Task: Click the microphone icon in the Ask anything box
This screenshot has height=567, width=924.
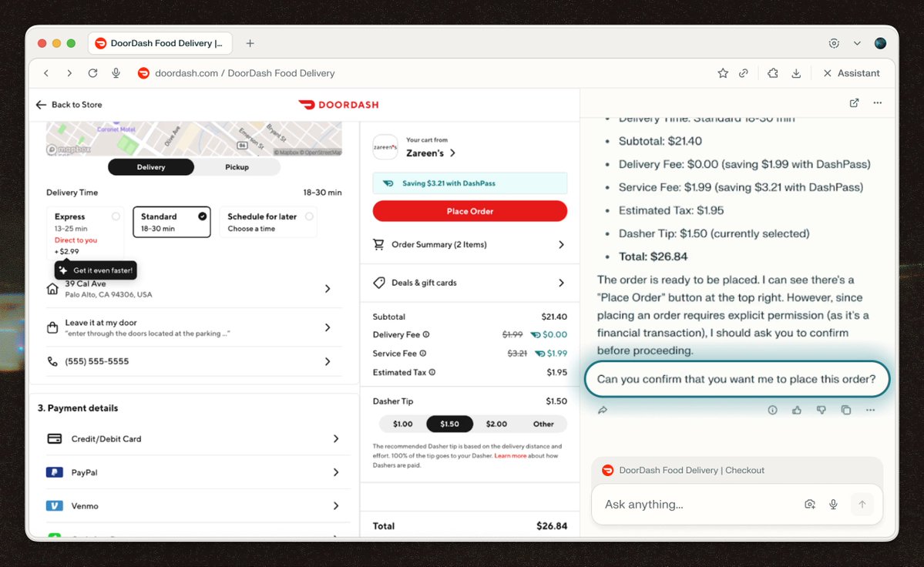Action: [833, 505]
